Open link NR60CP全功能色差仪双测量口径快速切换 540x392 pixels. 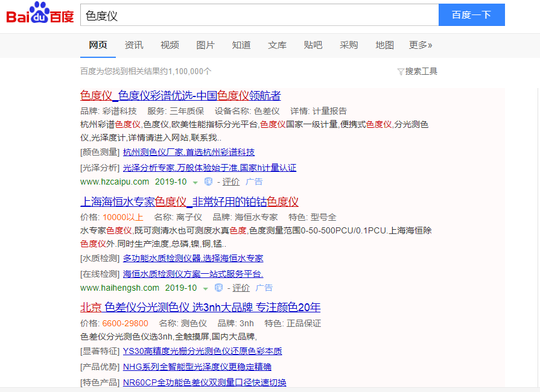pos(205,382)
